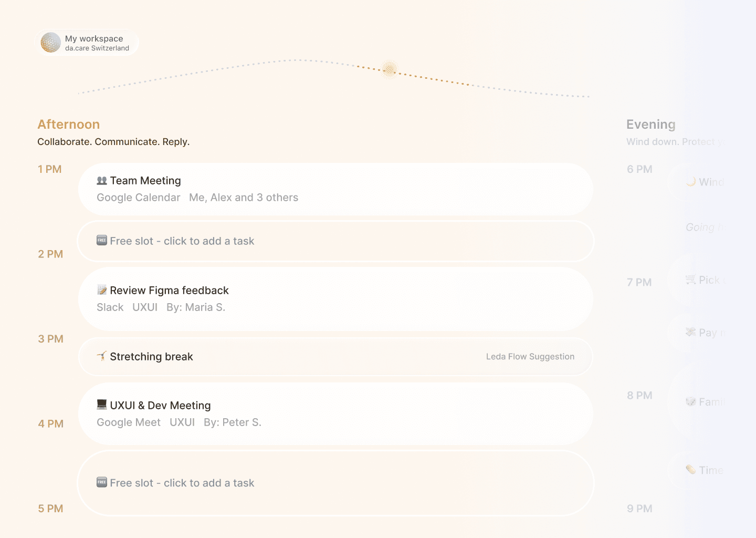Add a task in the 5 PM free slot
Screen dimensions: 756x538
click(336, 483)
